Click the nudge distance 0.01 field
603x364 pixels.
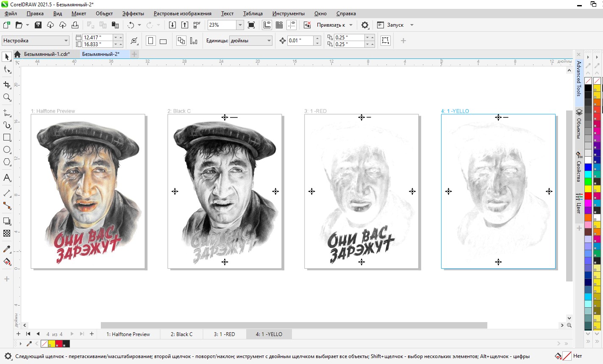click(300, 41)
